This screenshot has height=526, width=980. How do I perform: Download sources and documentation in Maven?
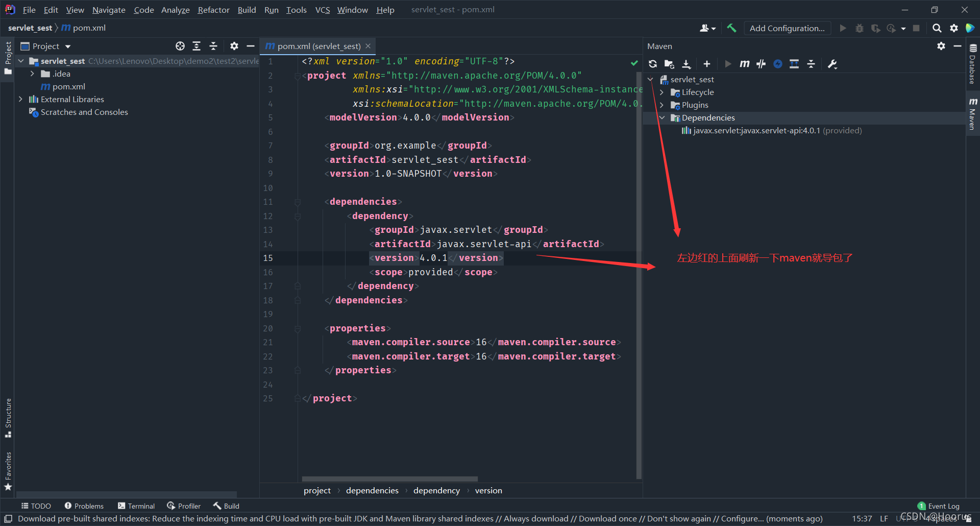(687, 64)
